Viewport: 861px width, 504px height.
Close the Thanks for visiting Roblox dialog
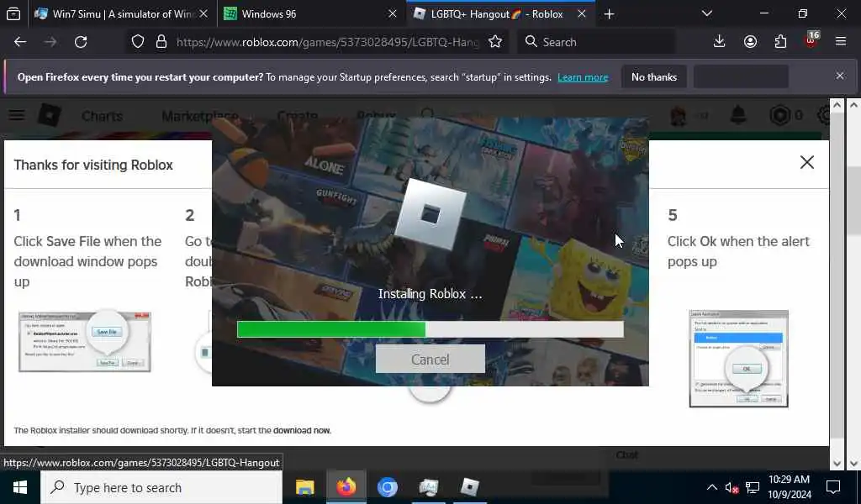[x=806, y=162]
